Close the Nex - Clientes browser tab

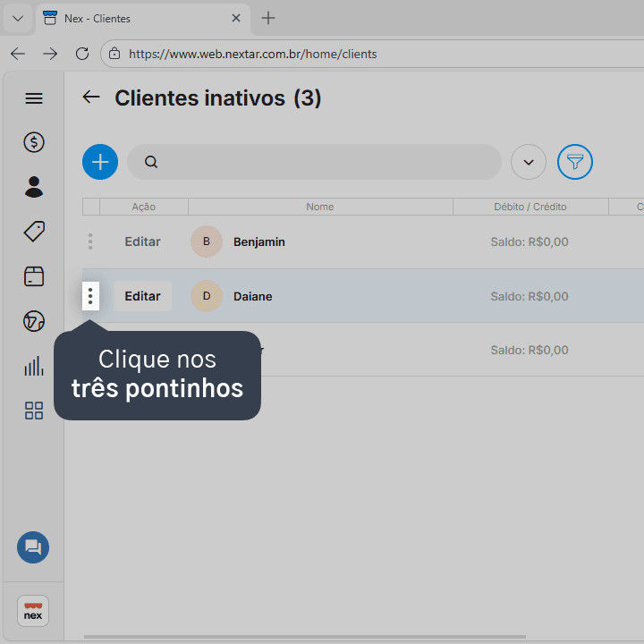[236, 18]
